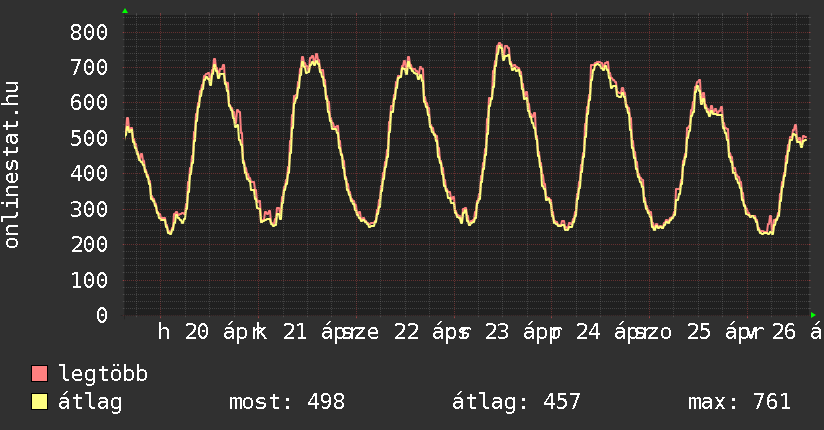
Task: Click the 300 label on Y axis
Action: click(89, 209)
